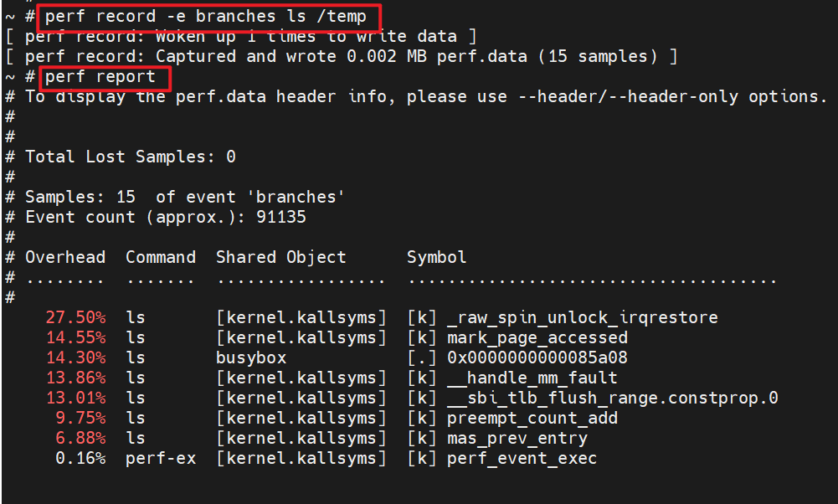Click the 'Command' column header
Viewport: 838px width, 504px height.
(x=161, y=257)
